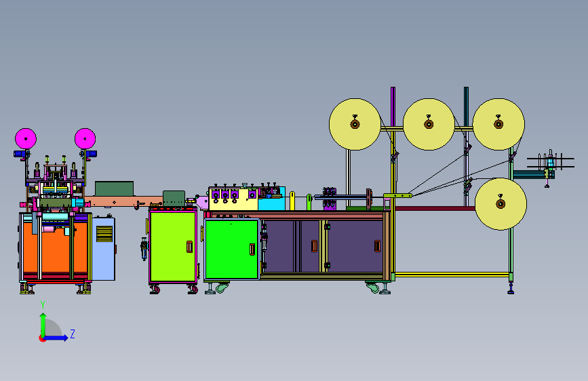Select the top-left yellow material roll
The height and width of the screenshot is (381, 588).
(355, 124)
